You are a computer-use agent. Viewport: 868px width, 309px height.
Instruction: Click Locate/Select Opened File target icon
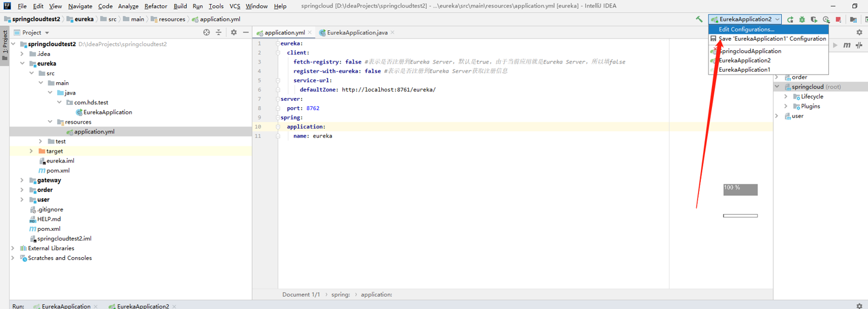click(206, 33)
